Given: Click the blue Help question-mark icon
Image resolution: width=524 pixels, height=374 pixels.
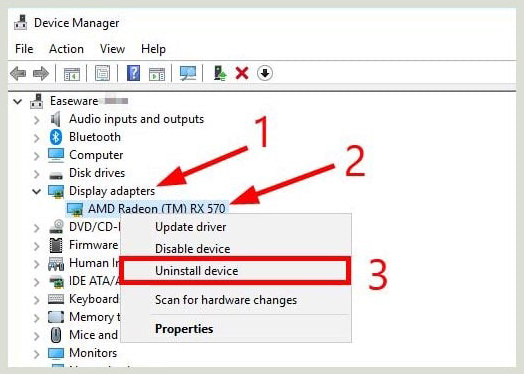Looking at the screenshot, I should point(133,73).
